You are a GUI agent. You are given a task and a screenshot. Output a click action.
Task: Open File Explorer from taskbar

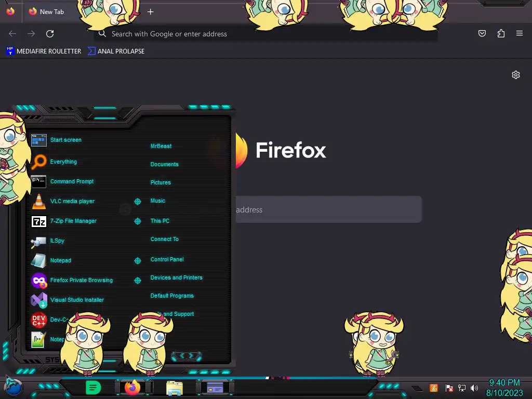(x=175, y=388)
